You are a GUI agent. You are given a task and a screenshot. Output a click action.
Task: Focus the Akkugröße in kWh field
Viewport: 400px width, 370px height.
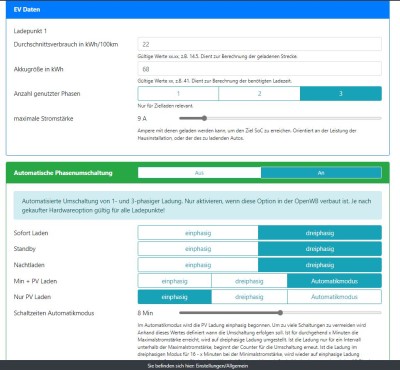(x=260, y=69)
